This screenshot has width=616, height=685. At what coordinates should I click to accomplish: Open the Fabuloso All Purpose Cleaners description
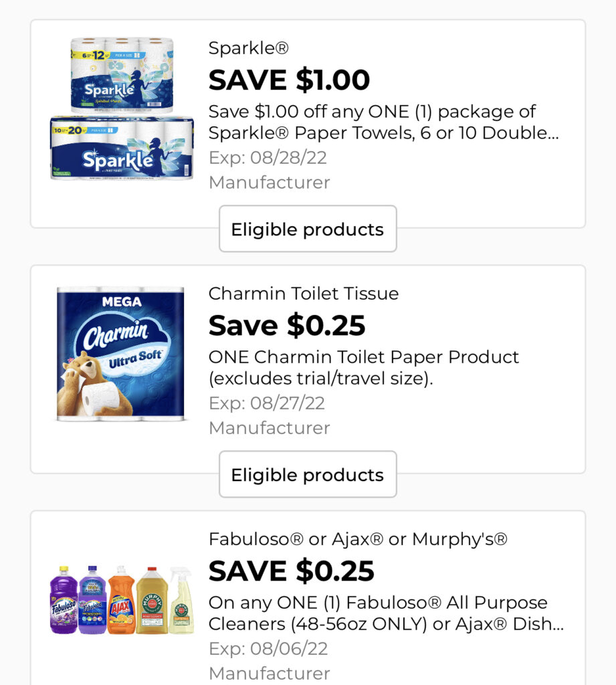pyautogui.click(x=386, y=613)
